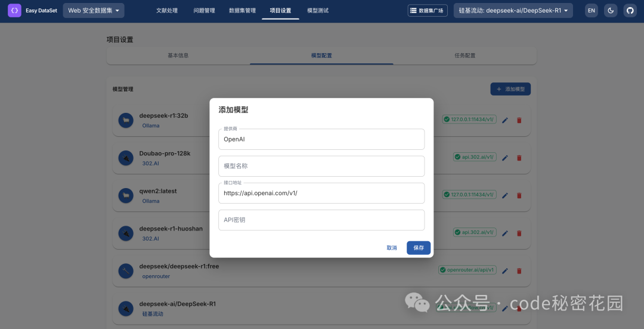Focus the API密钥 input field

[321, 220]
